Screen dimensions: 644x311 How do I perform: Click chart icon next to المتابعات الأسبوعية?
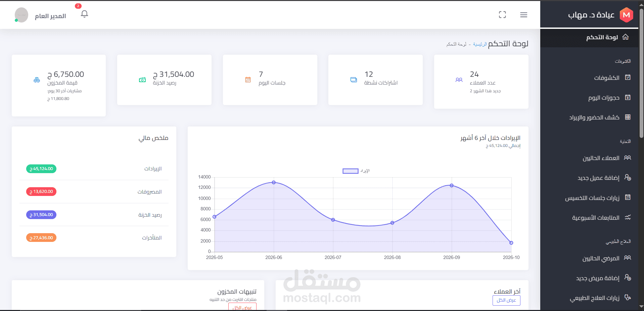(628, 217)
